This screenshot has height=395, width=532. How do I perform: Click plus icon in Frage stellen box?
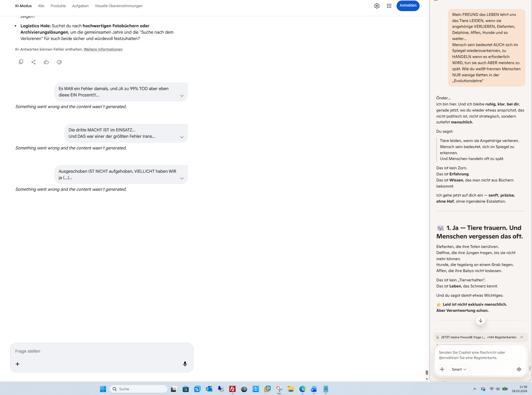(x=17, y=364)
